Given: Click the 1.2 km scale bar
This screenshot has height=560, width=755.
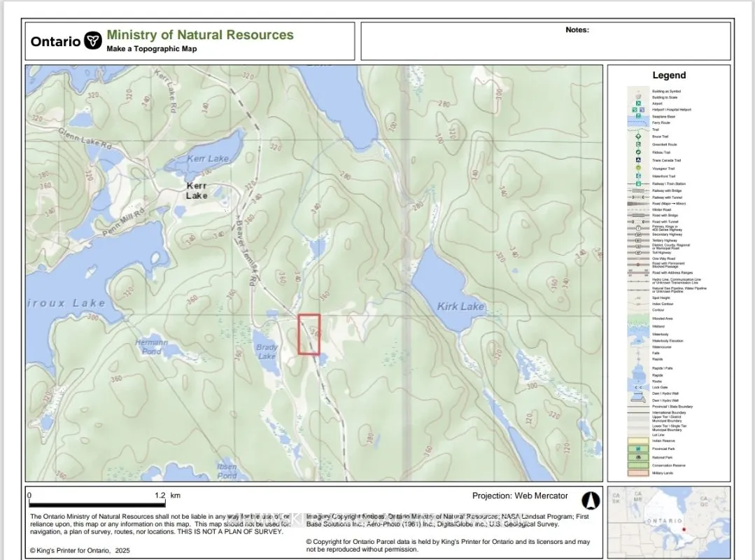Looking at the screenshot, I should click(x=97, y=504).
